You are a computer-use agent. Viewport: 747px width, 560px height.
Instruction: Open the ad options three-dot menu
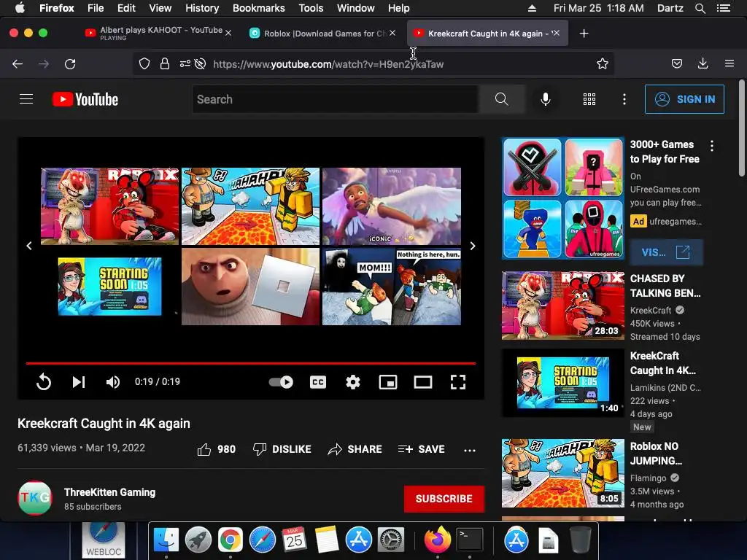pos(712,146)
